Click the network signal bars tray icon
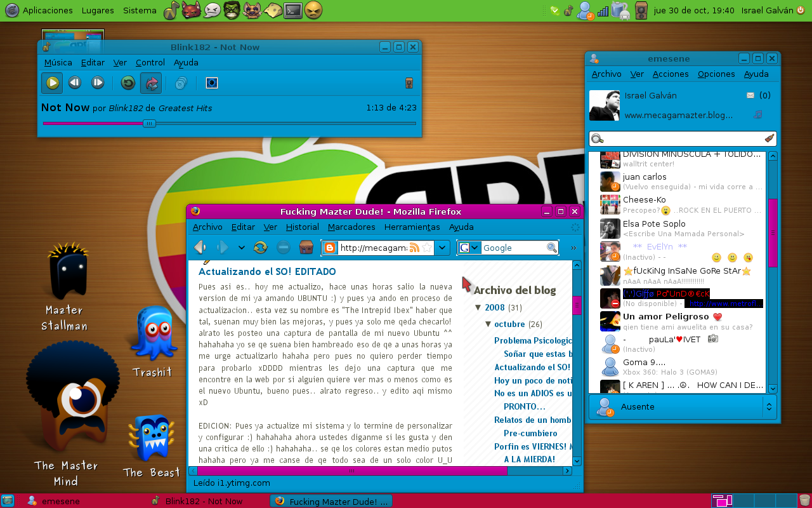Image resolution: width=812 pixels, height=508 pixels. click(x=603, y=11)
